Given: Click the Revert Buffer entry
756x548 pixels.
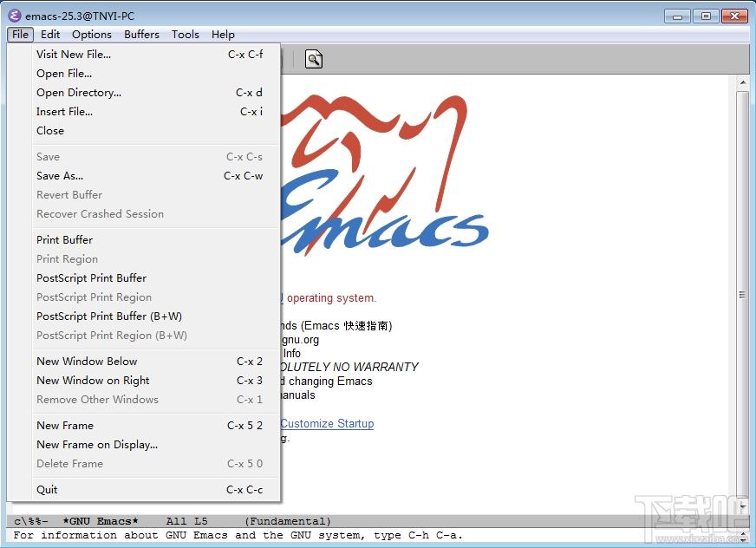Looking at the screenshot, I should [x=156, y=195].
